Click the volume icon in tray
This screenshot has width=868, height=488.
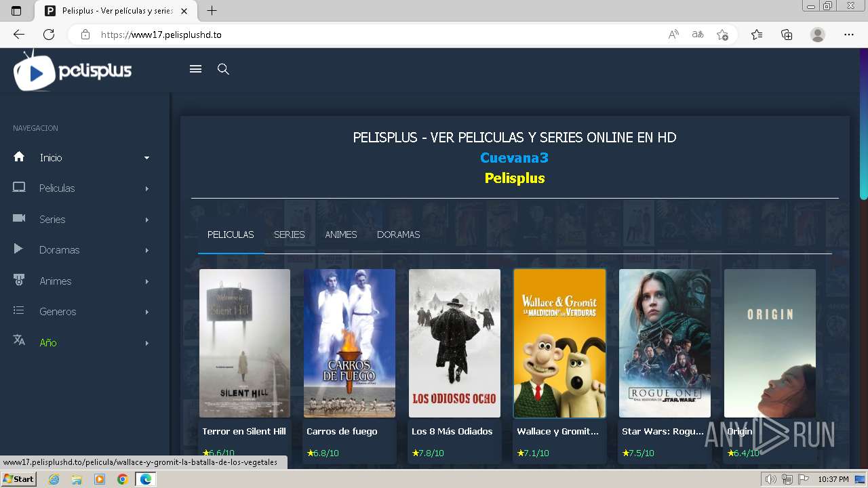[x=771, y=479]
